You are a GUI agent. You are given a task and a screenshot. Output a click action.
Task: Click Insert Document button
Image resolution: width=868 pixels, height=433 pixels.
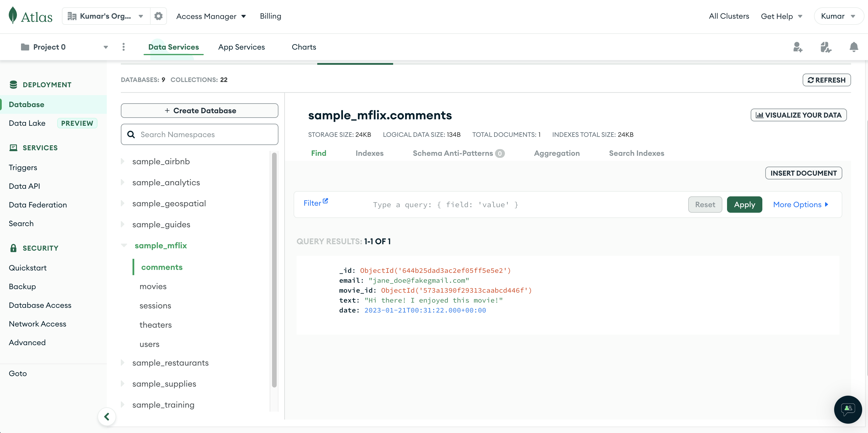click(x=803, y=173)
